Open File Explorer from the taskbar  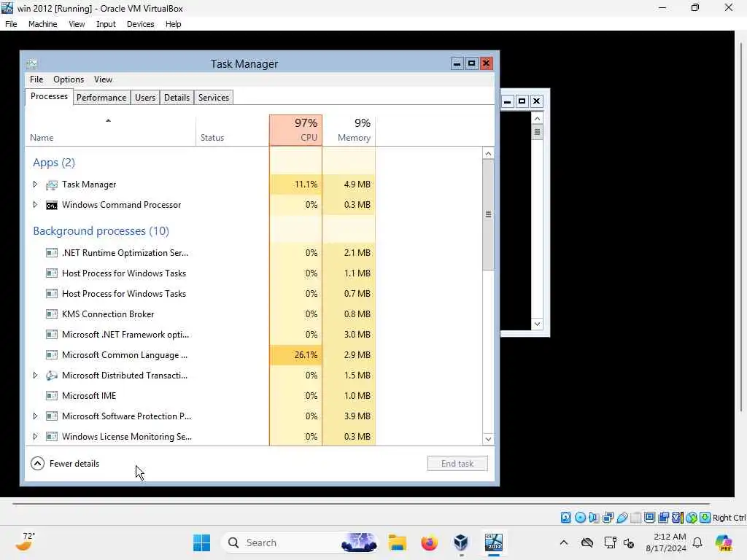pyautogui.click(x=398, y=542)
